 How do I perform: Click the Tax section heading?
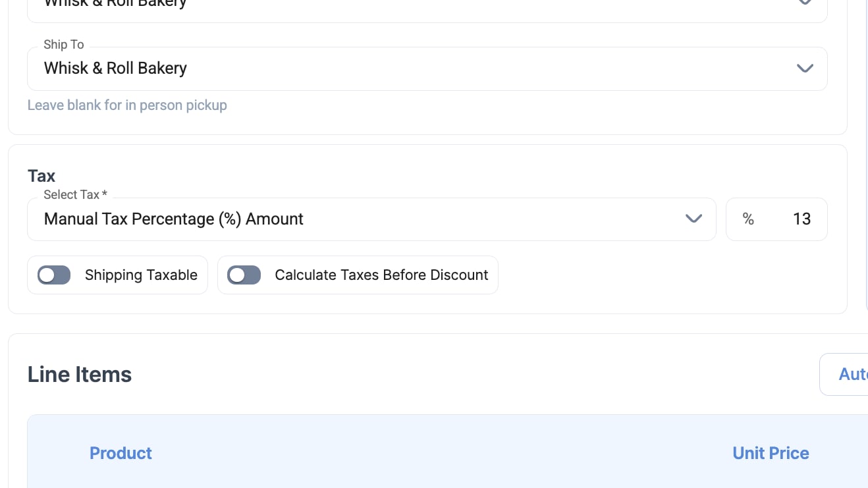(41, 176)
